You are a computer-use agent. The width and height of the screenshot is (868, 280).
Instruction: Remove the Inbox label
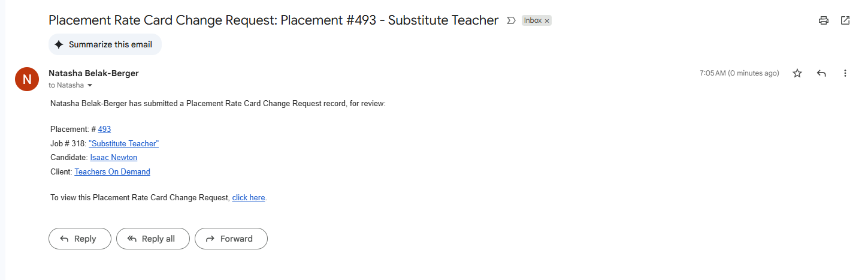pyautogui.click(x=547, y=21)
